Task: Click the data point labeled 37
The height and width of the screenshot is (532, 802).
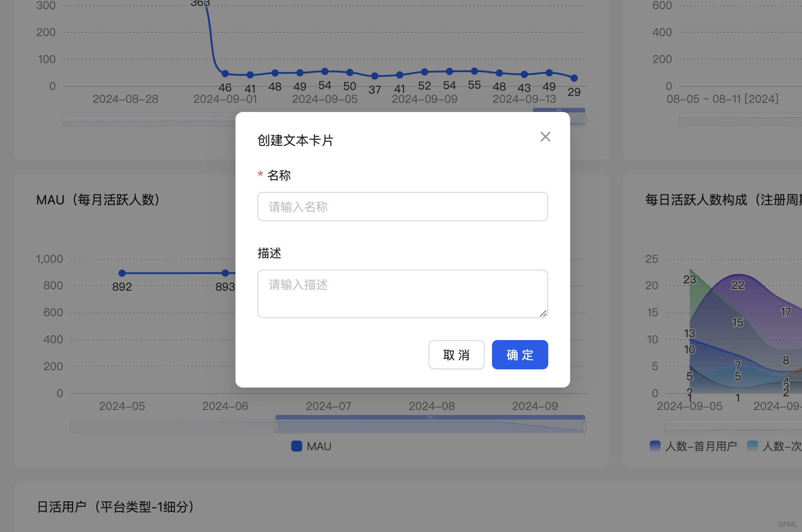Action: [374, 76]
